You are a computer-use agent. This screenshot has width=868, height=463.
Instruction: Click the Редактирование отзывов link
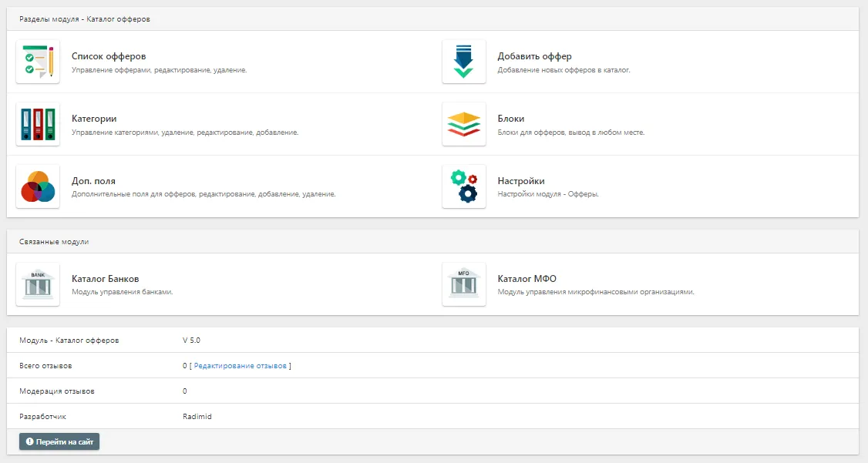coord(240,366)
